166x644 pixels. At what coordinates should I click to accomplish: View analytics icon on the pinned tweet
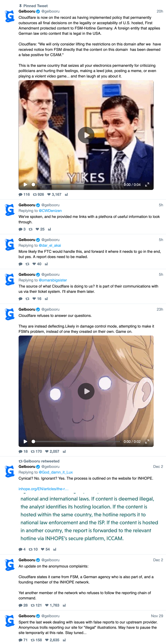[x=66, y=195]
